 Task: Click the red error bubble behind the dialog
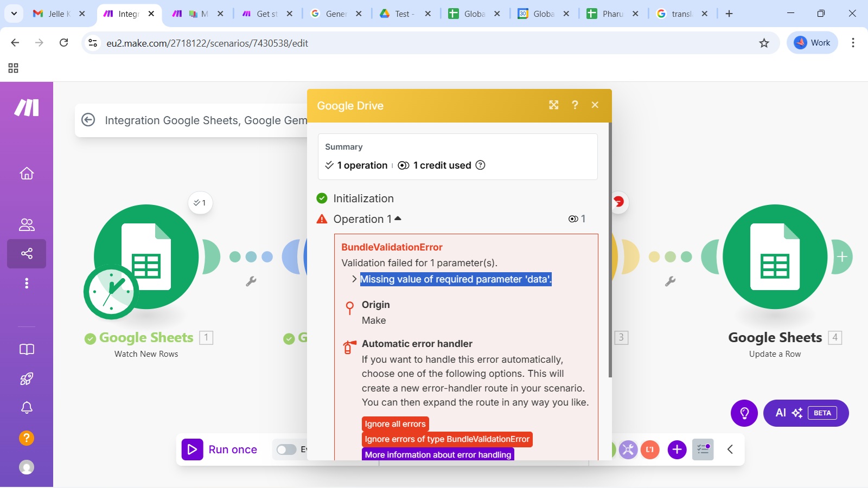[619, 202]
